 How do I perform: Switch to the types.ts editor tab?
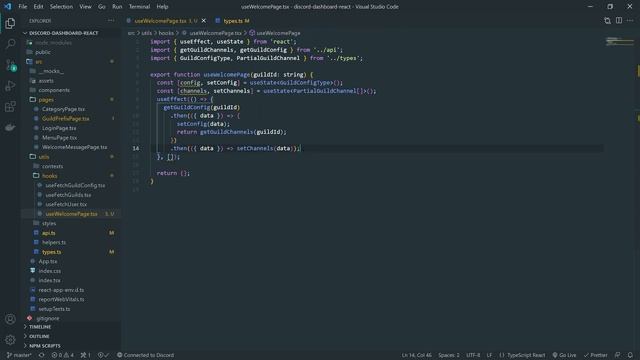[x=233, y=20]
